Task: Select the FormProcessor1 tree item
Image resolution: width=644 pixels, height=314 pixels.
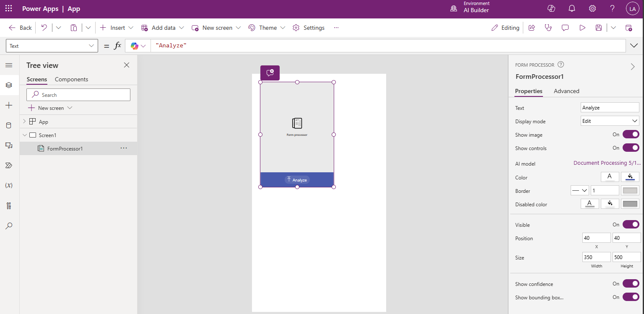Action: pos(65,148)
